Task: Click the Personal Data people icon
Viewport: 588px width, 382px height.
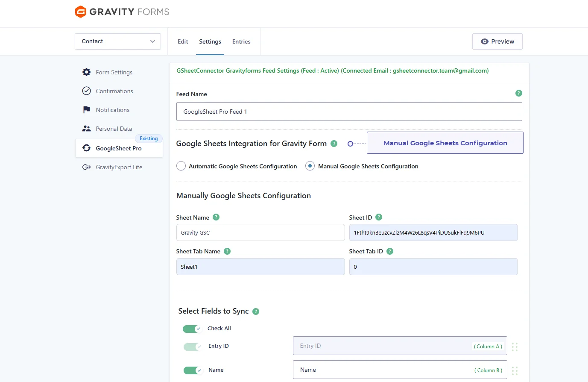Action: tap(86, 129)
